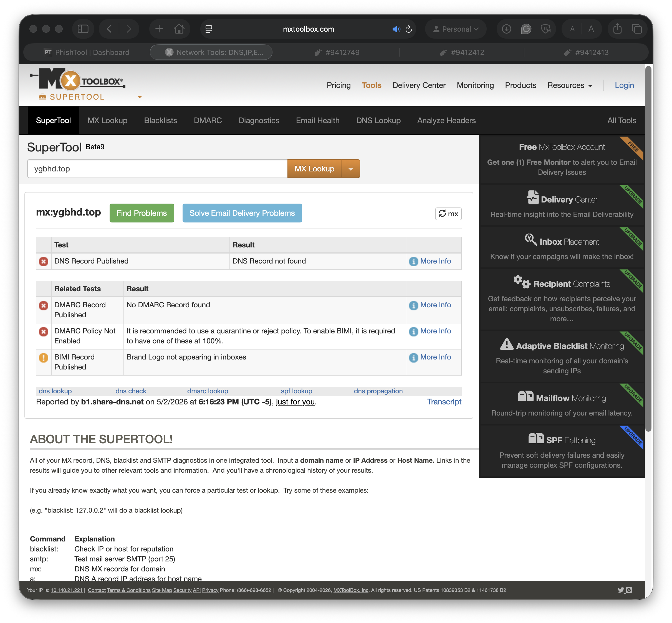
Task: Click the Pricing navigation link
Action: 338,85
